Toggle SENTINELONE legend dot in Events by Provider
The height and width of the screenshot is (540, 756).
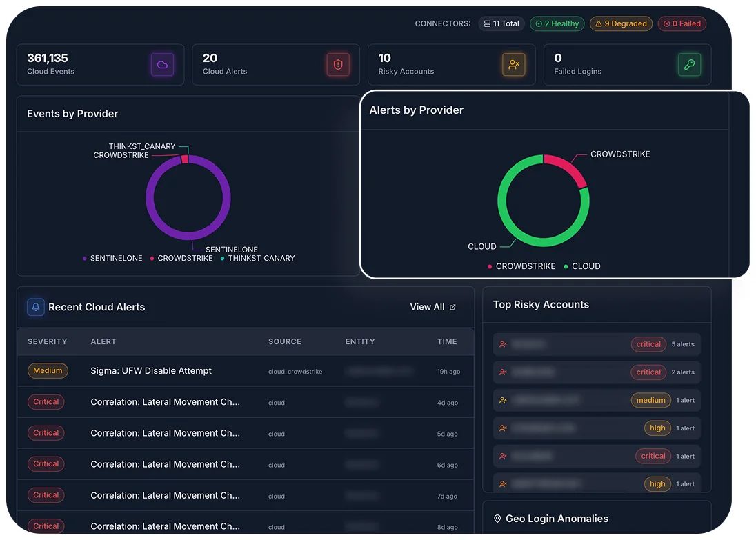(84, 259)
